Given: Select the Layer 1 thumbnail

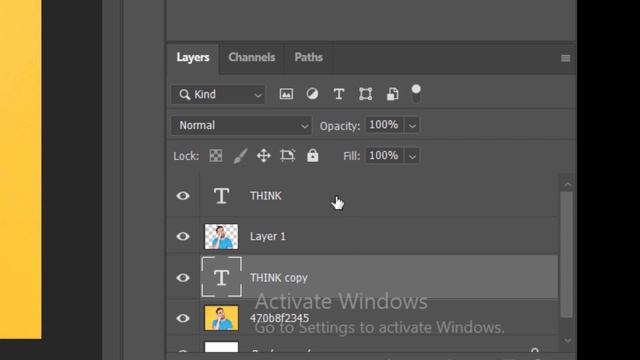Looking at the screenshot, I should point(221,236).
